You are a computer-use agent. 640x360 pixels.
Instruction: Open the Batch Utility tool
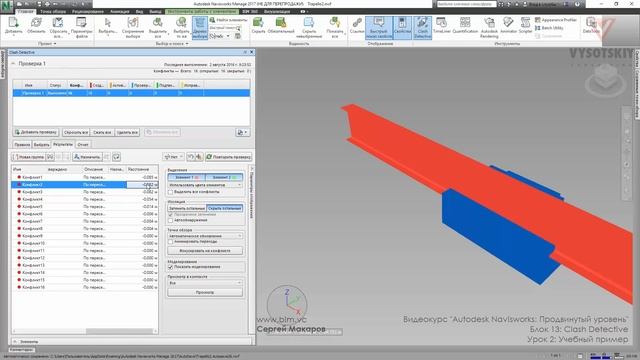549,28
